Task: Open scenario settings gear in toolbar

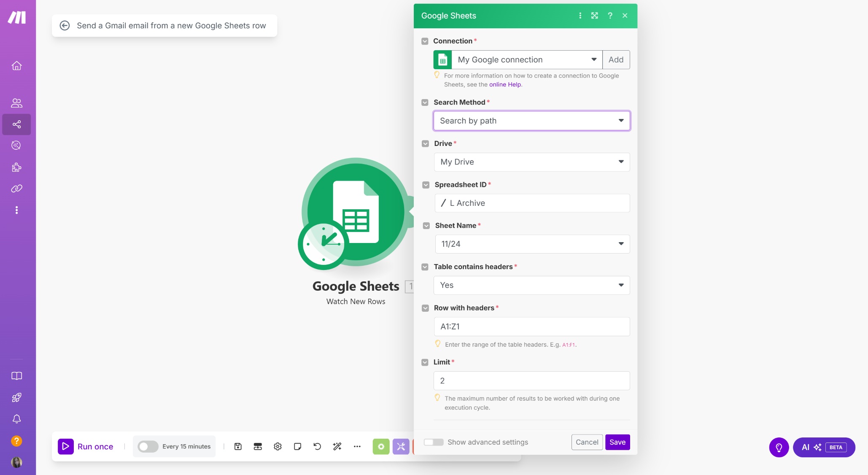Action: pyautogui.click(x=278, y=446)
